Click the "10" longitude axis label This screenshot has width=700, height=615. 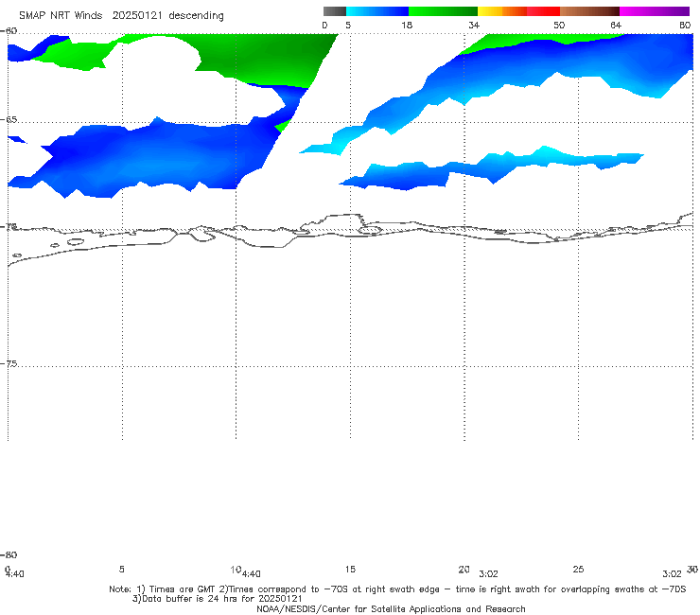[236, 570]
